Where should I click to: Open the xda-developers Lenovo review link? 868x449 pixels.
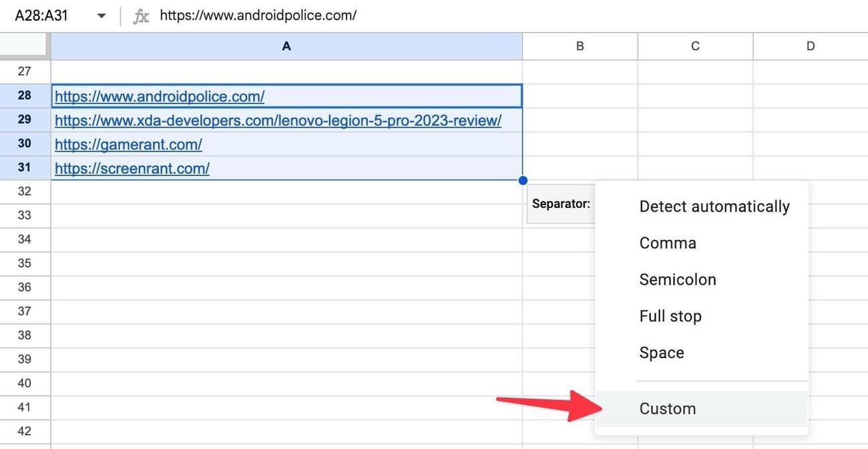[278, 121]
